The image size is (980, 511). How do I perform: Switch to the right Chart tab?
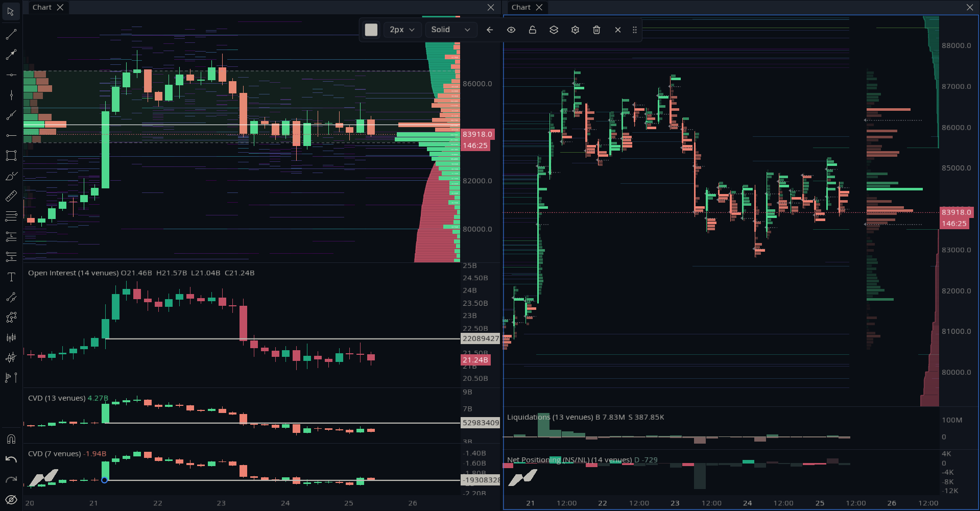[x=521, y=7]
